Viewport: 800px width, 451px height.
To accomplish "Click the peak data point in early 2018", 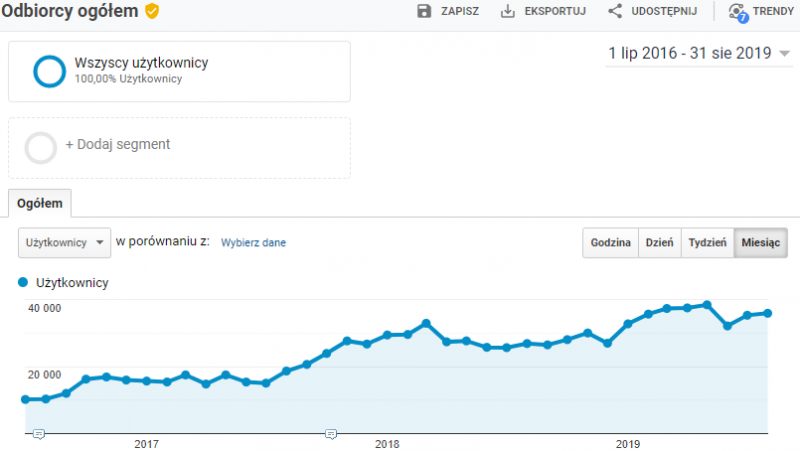I will 426,323.
